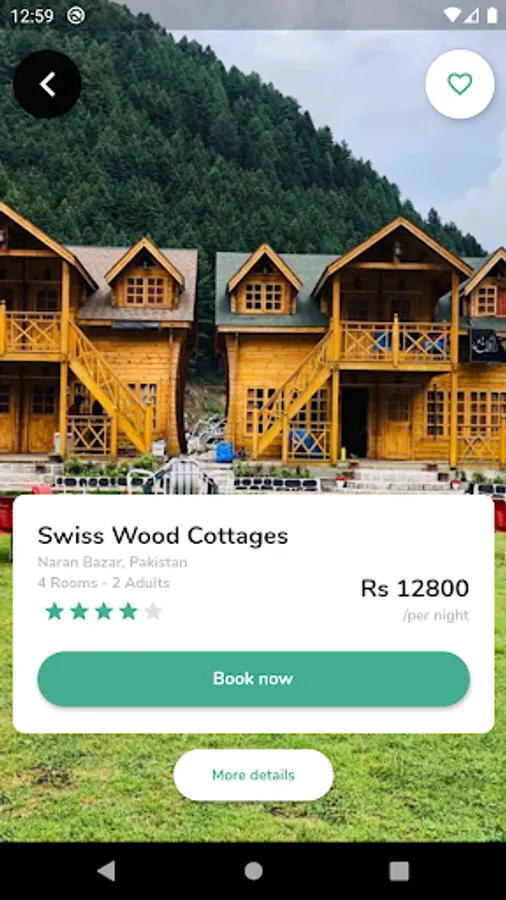
Task: Tap the back arrow button
Action: coord(47,84)
